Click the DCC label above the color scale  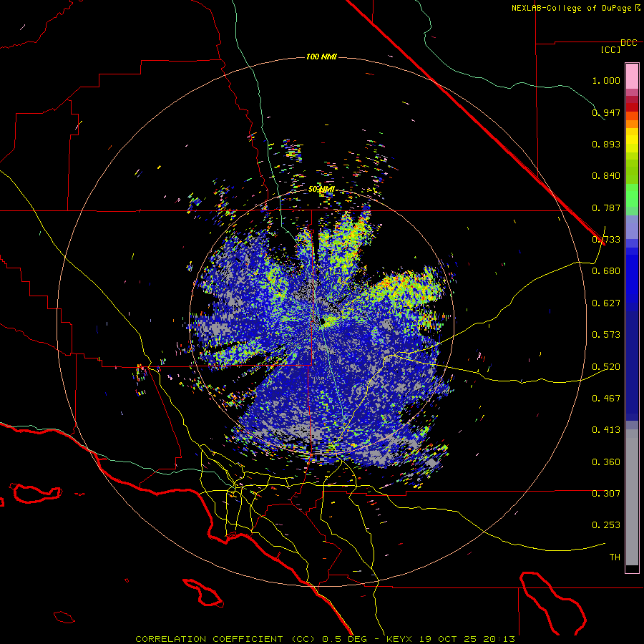[628, 43]
